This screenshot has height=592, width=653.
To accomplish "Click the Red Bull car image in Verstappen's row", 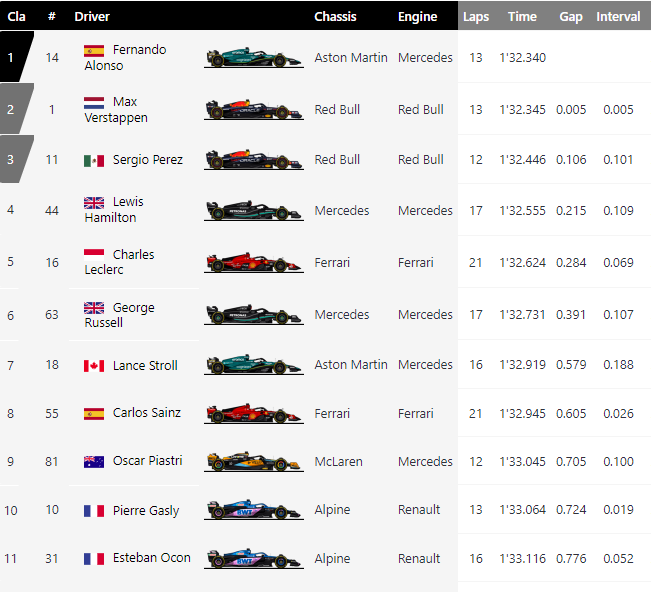I will click(254, 109).
